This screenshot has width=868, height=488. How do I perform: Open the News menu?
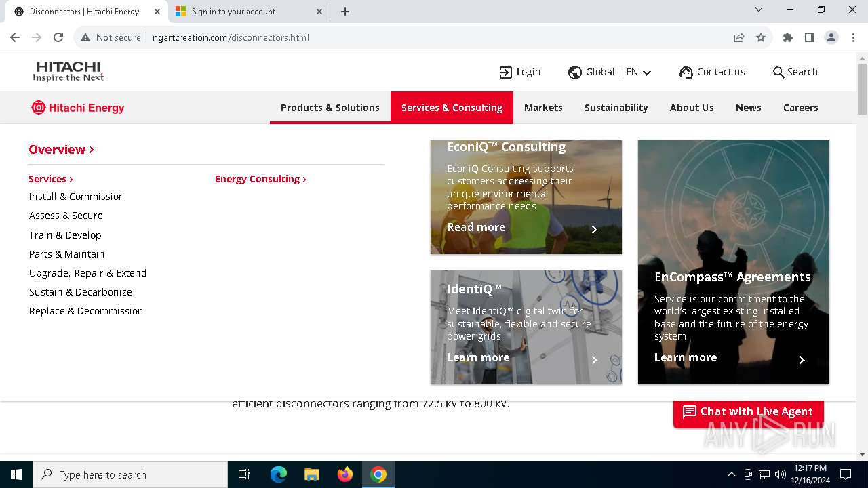click(749, 108)
